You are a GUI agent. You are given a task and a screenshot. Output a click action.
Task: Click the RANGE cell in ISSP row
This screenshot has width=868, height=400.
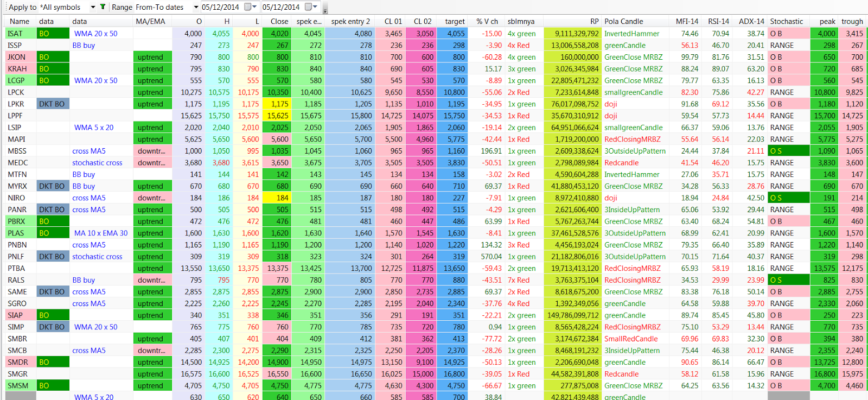pyautogui.click(x=789, y=46)
